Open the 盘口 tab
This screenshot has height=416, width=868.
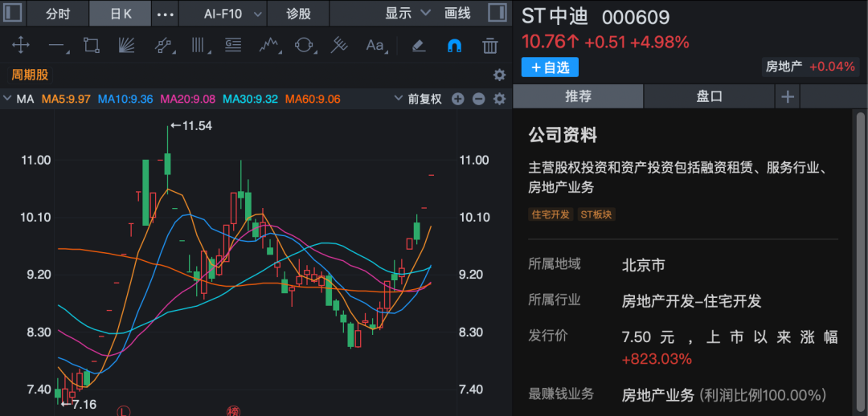[709, 96]
